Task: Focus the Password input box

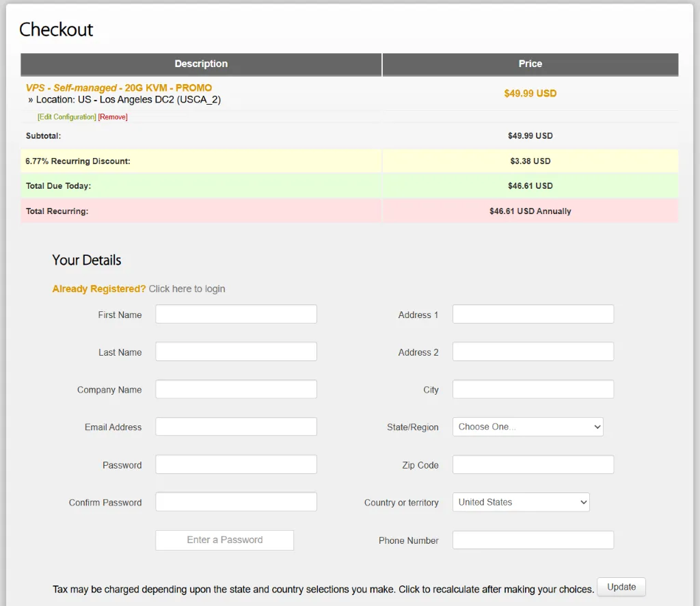Action: click(x=236, y=465)
